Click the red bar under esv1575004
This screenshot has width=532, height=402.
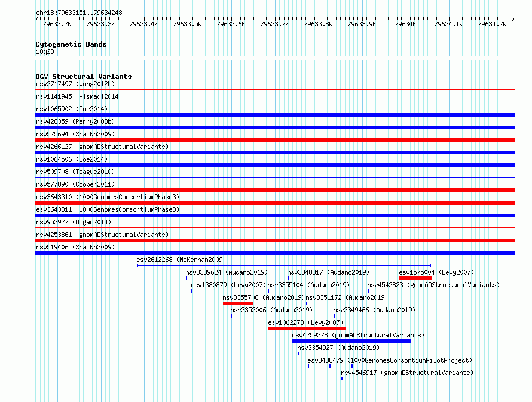click(415, 278)
